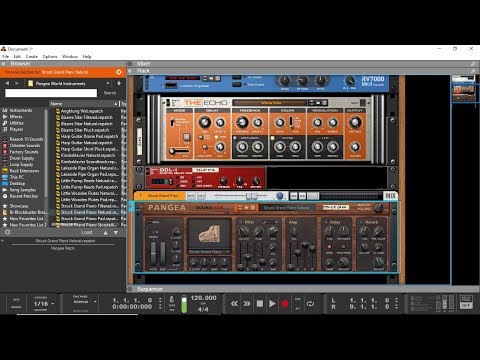Select Players in browser sidebar
Image resolution: width=480 pixels, height=360 pixels.
[16, 129]
